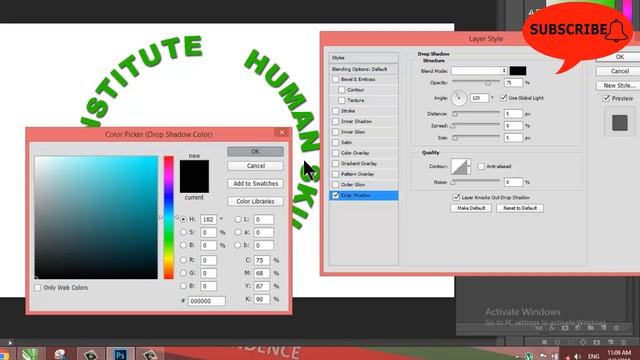Click the ENG language indicator
The height and width of the screenshot is (360, 640).
tap(593, 356)
